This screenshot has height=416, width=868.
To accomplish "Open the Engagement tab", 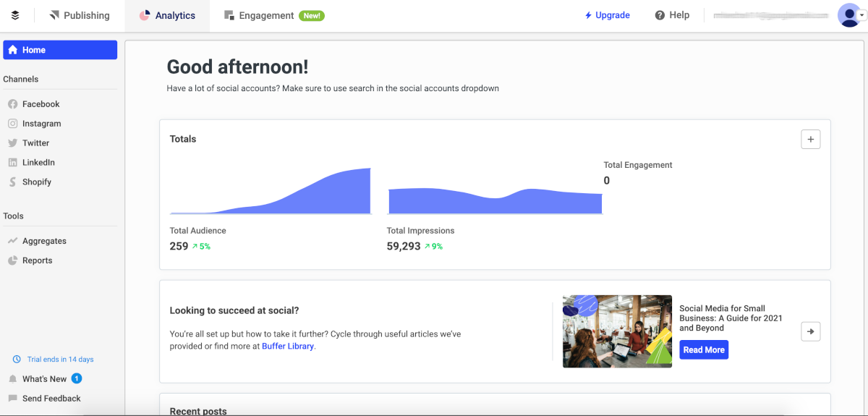I will pos(274,15).
